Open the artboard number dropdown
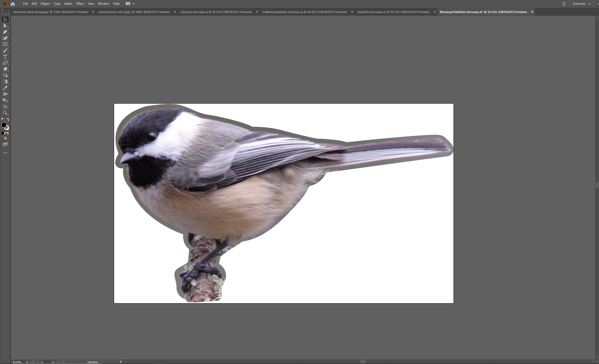599x364 pixels. [x=53, y=362]
